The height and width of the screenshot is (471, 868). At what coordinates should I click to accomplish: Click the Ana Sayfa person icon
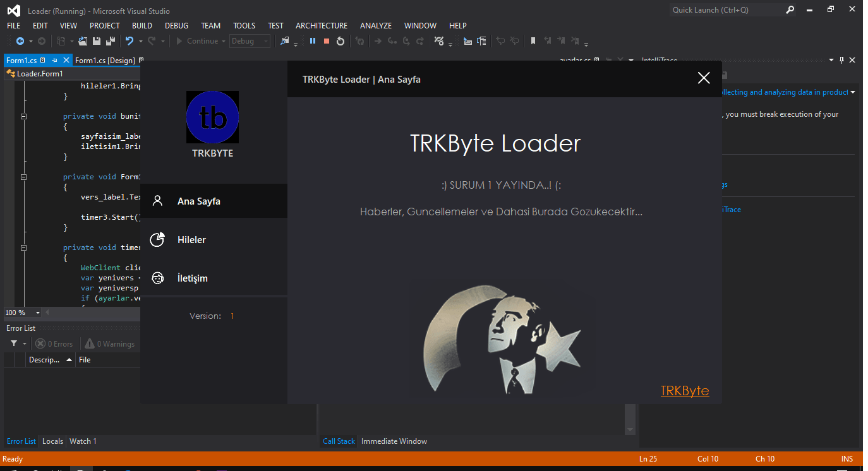tap(158, 201)
